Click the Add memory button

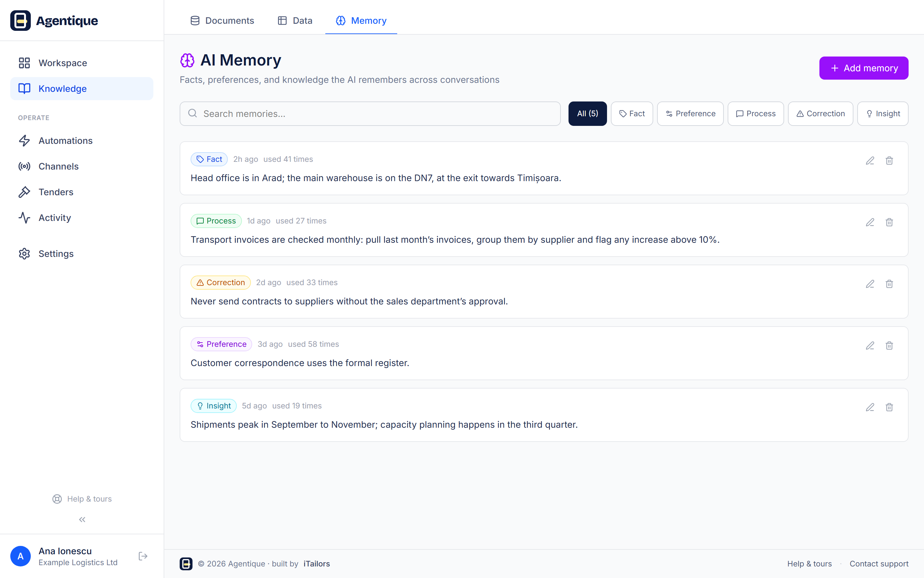point(864,68)
